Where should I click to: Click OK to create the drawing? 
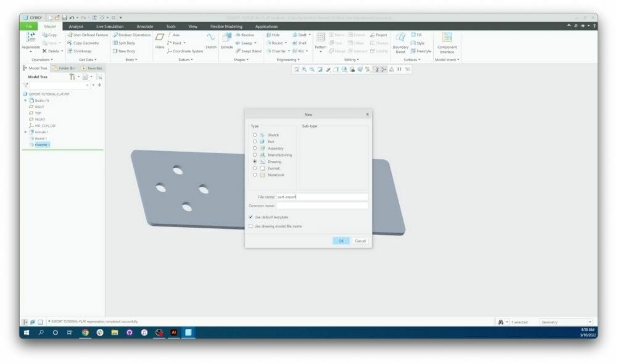coord(341,241)
